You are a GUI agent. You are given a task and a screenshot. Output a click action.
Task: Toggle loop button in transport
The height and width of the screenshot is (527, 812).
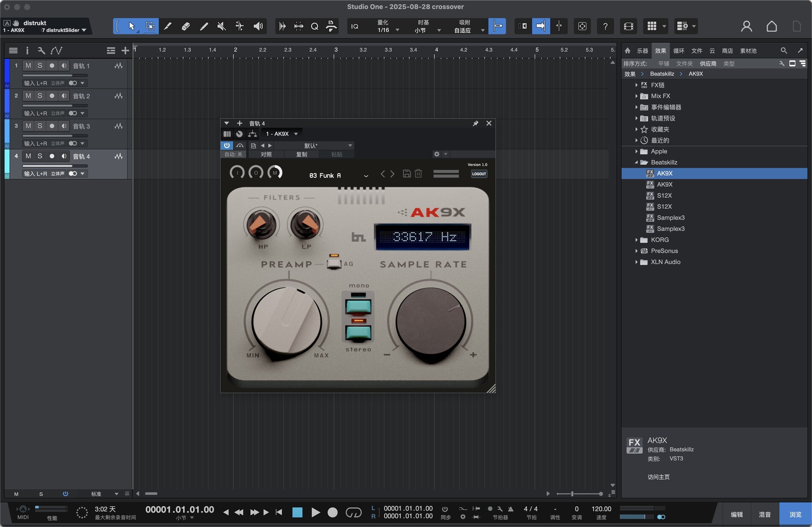(354, 513)
